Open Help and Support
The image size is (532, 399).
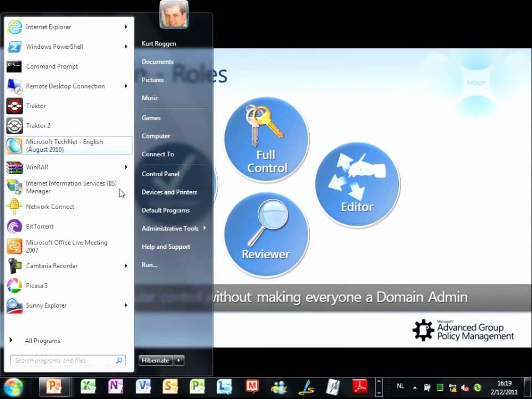(166, 247)
